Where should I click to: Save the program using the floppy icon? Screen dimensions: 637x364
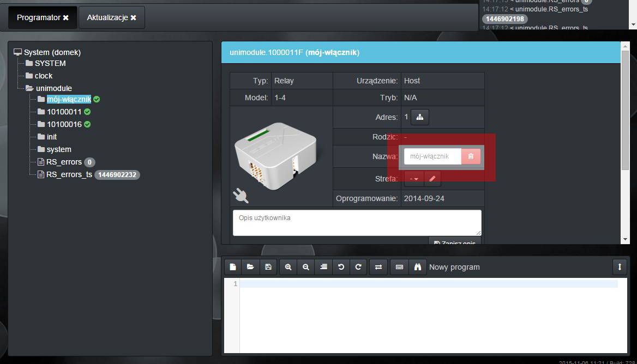268,267
